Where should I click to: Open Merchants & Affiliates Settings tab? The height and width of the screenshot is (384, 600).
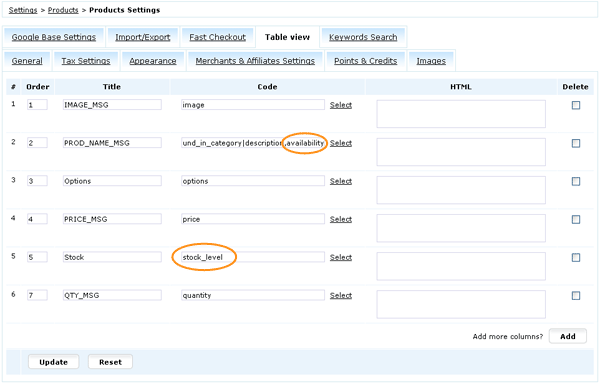point(255,61)
